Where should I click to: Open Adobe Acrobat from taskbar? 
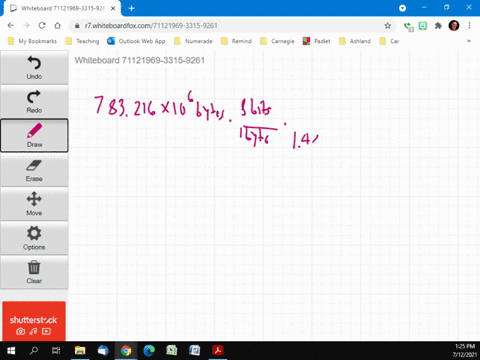[218, 351]
